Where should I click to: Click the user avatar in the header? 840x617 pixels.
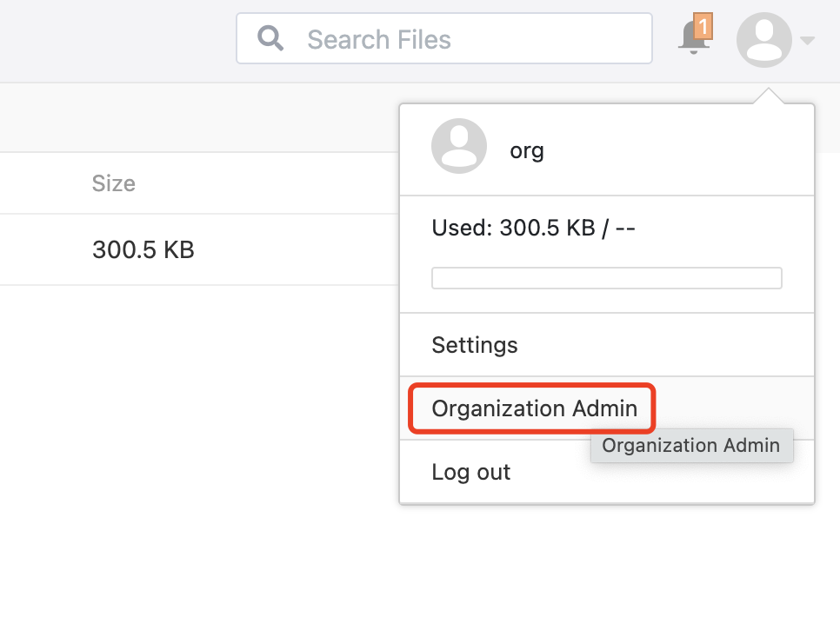pos(764,40)
